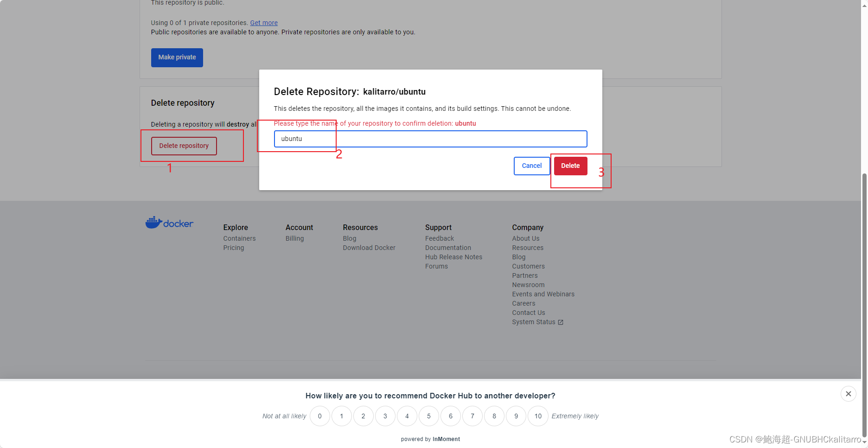Open Contact Us link
868x448 pixels.
(529, 313)
